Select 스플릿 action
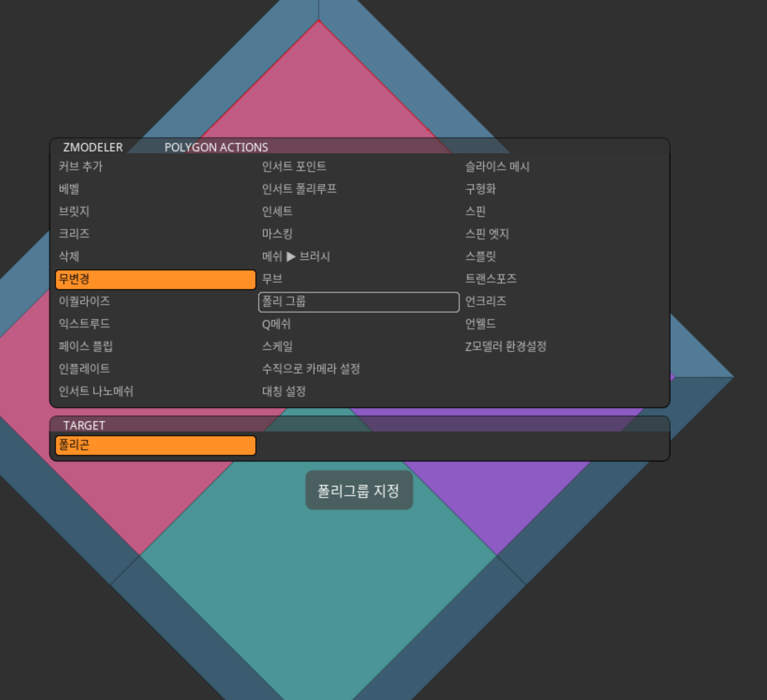The height and width of the screenshot is (700, 767). (562, 257)
